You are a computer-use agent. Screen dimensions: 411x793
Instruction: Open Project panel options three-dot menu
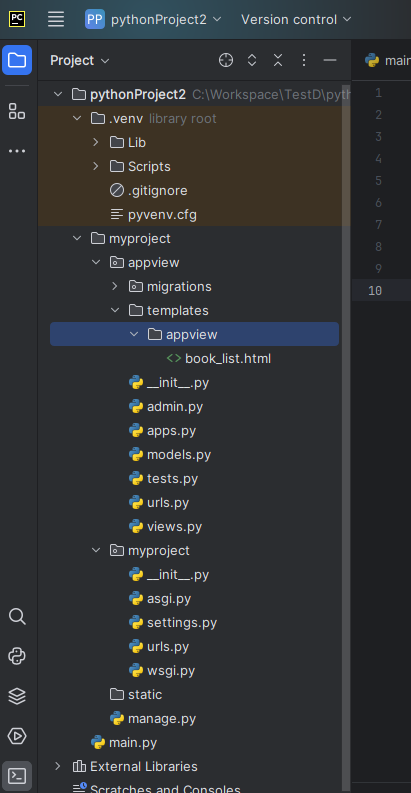coord(303,61)
